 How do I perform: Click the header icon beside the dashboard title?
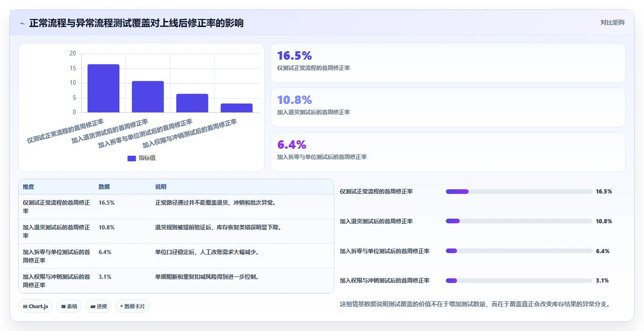22,23
